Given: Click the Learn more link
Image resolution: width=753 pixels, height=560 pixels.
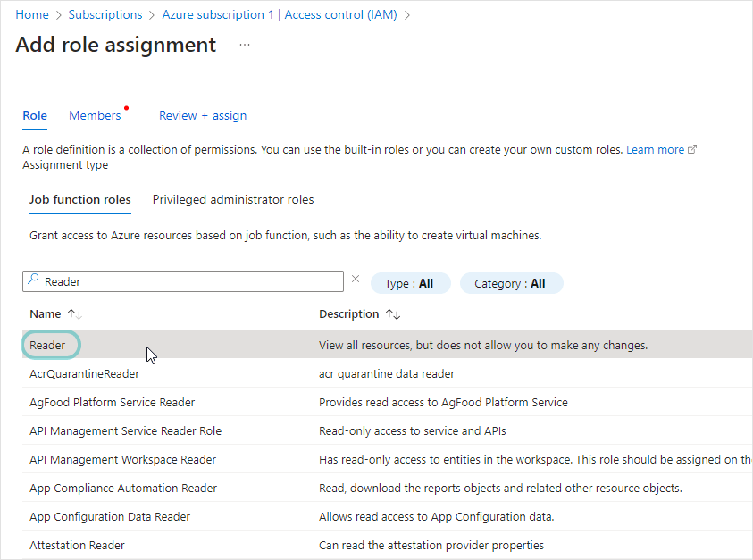Looking at the screenshot, I should coord(655,150).
